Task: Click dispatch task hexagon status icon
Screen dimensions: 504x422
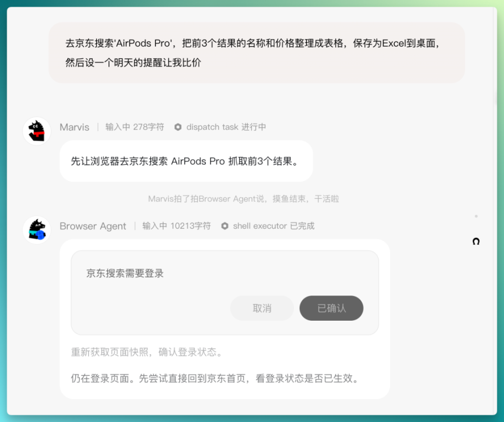Action: pyautogui.click(x=178, y=127)
